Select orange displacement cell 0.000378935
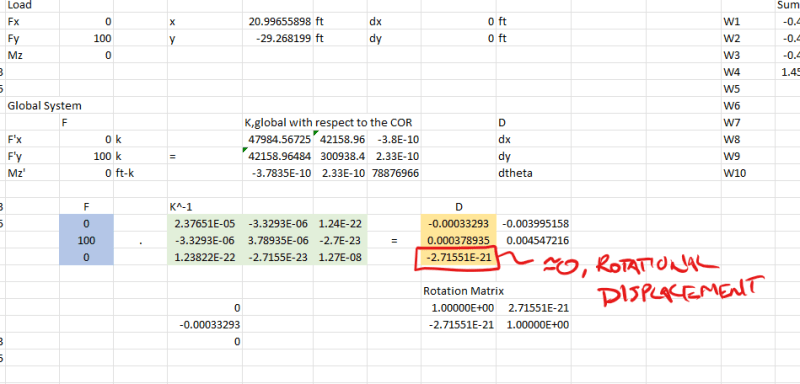 pos(458,240)
